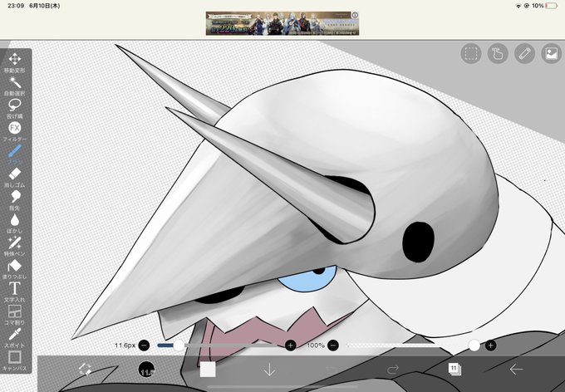This screenshot has width=565, height=392.
Task: Increase opacity with the plus button
Action: (x=490, y=345)
